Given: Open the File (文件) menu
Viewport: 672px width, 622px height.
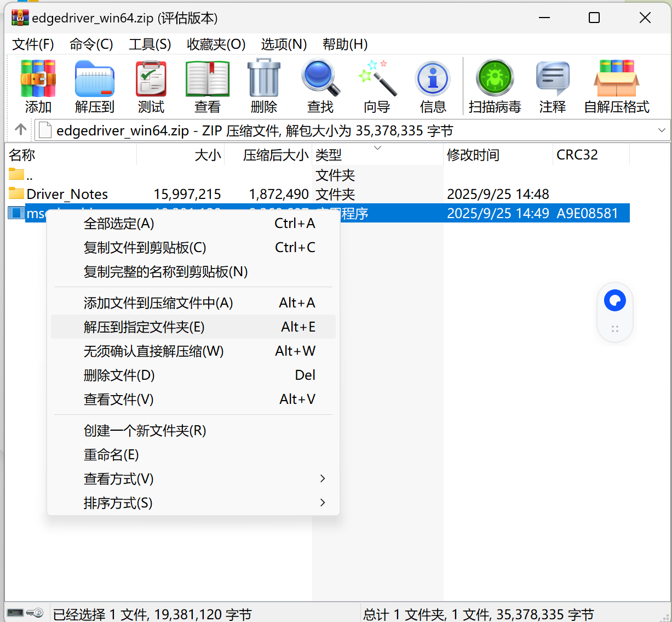Looking at the screenshot, I should (x=33, y=44).
